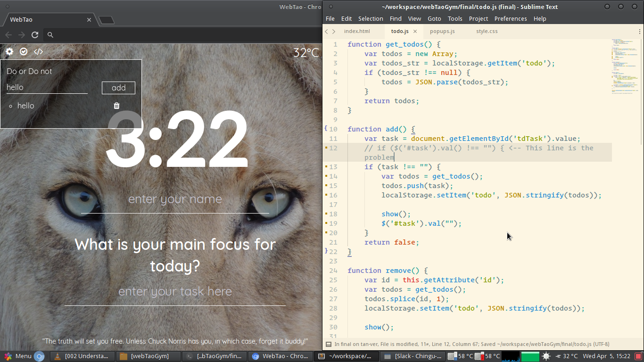Reload the WebTao page in Chrome

pyautogui.click(x=34, y=35)
